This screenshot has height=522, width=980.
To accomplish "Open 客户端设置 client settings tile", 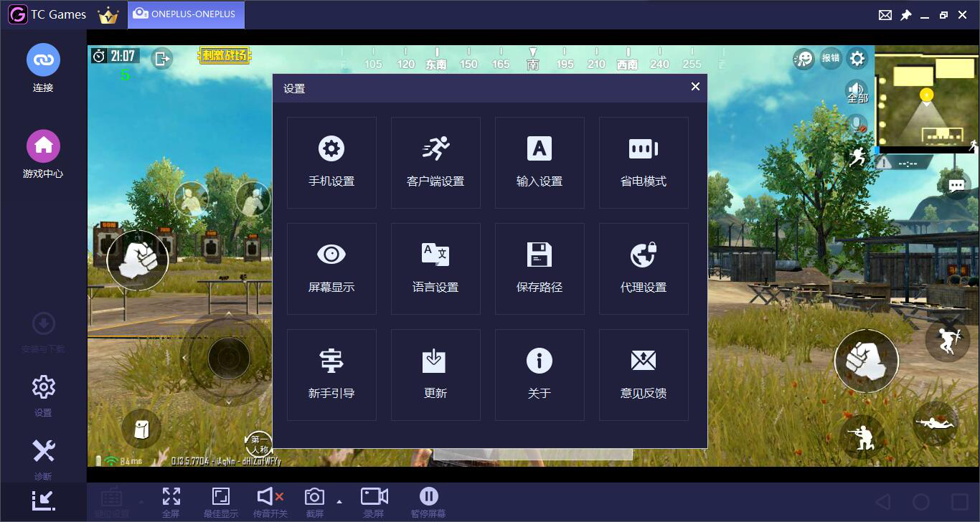I will point(435,163).
